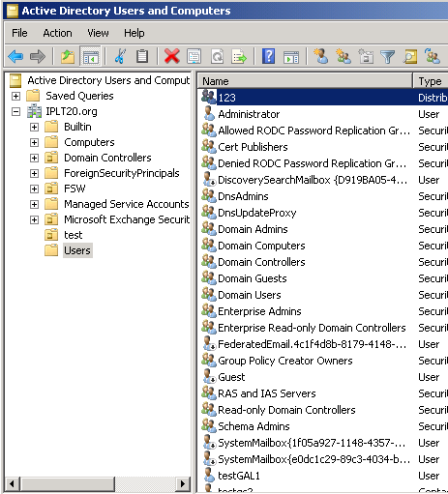Click the Back arrow toolbar button
Screen dimensions: 448x494
click(x=15, y=56)
